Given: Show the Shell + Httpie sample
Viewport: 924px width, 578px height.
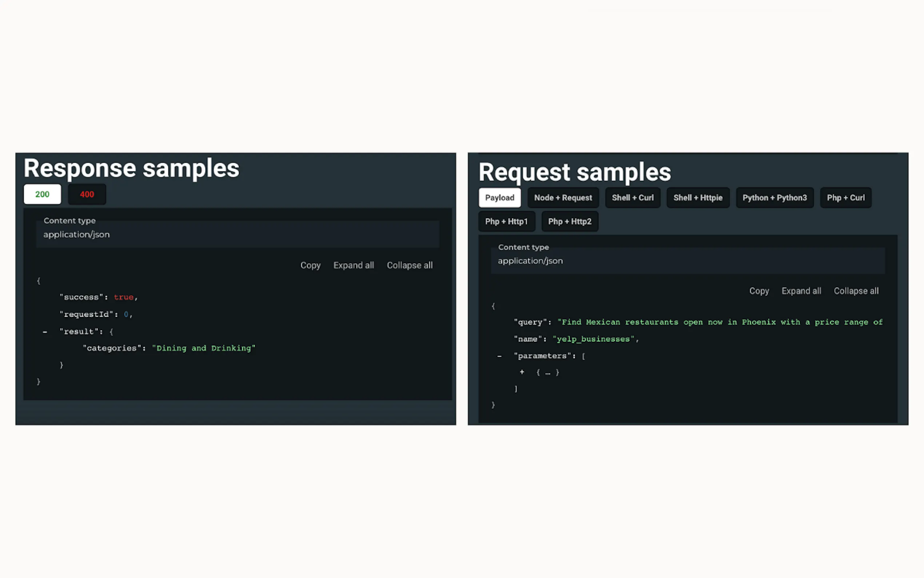Looking at the screenshot, I should pos(697,198).
